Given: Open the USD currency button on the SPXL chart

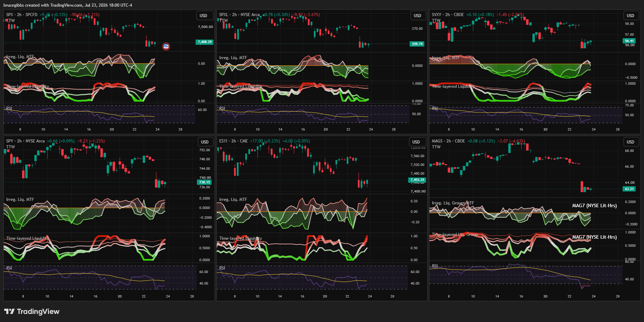Looking at the screenshot, I should 418,16.
